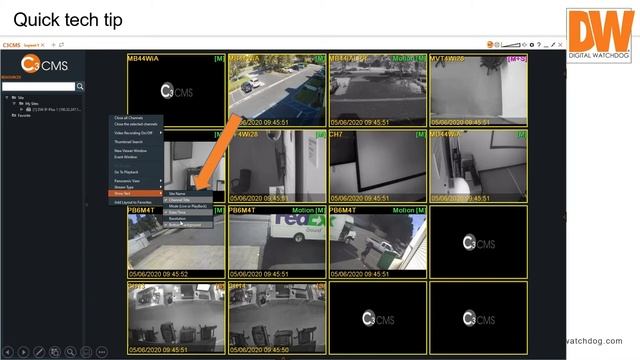Screen dimensions: 640x360
Task: Click the timestamp reading 05/06/2020 09:45:52
Action: pos(158,274)
